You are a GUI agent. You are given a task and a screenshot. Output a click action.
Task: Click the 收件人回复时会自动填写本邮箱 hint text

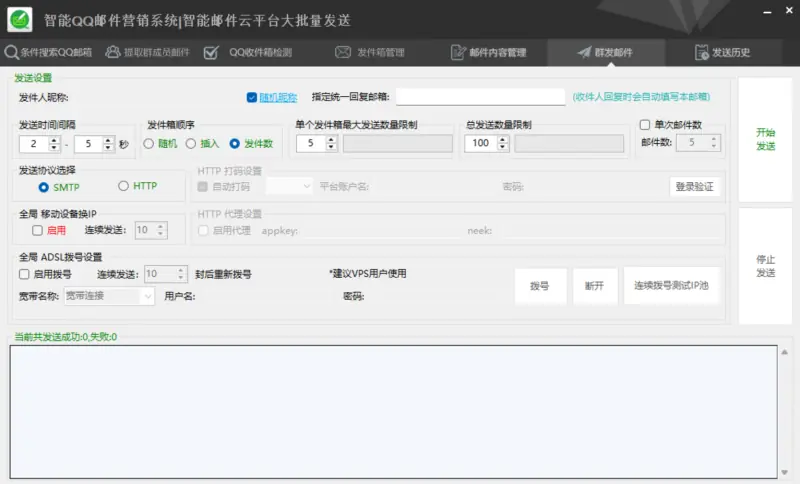click(641, 97)
